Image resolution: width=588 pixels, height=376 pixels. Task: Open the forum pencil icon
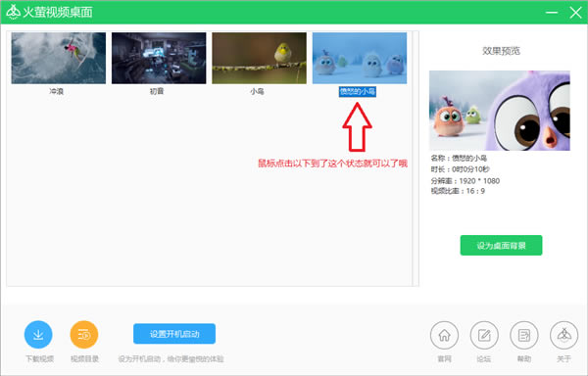point(484,335)
